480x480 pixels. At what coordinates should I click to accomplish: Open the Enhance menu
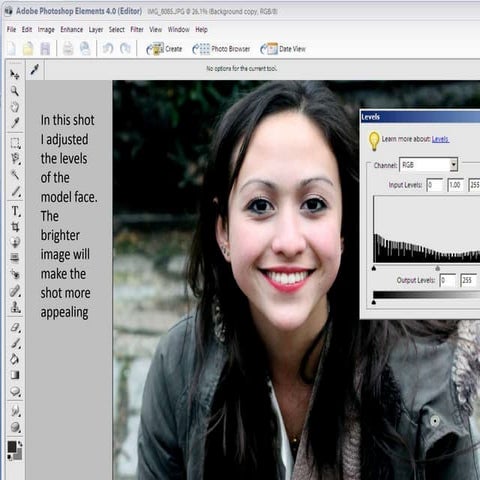coord(71,30)
